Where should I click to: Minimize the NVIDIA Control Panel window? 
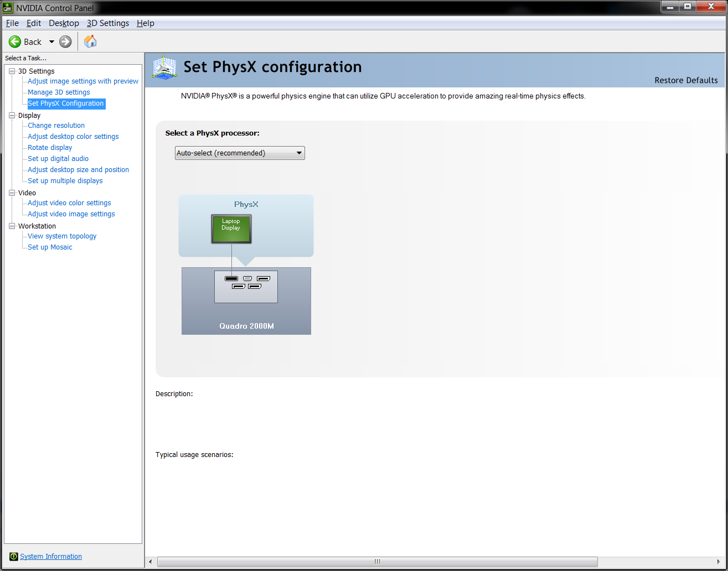(669, 7)
